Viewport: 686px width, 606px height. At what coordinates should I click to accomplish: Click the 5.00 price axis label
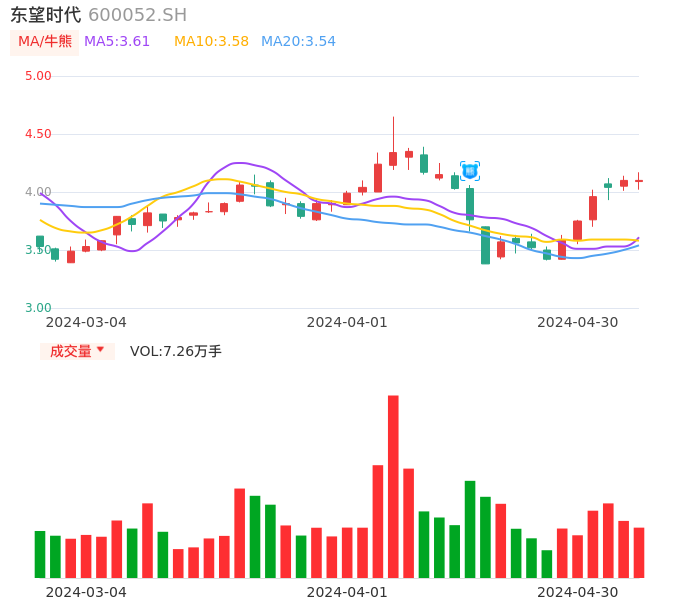(x=38, y=76)
